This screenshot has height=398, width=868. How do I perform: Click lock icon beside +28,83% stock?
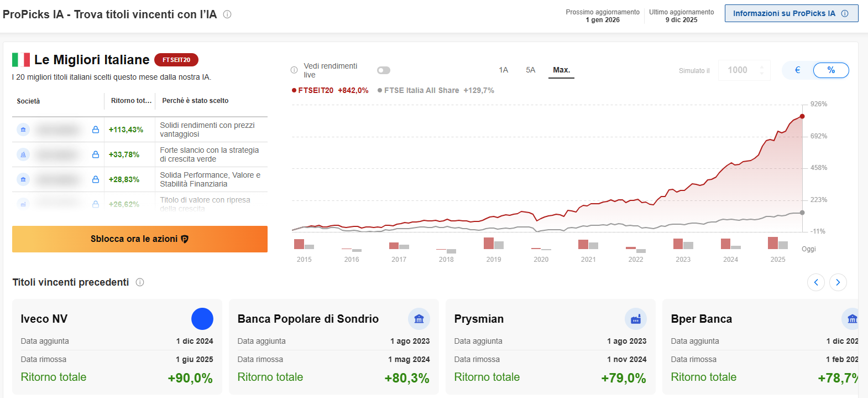click(x=96, y=179)
